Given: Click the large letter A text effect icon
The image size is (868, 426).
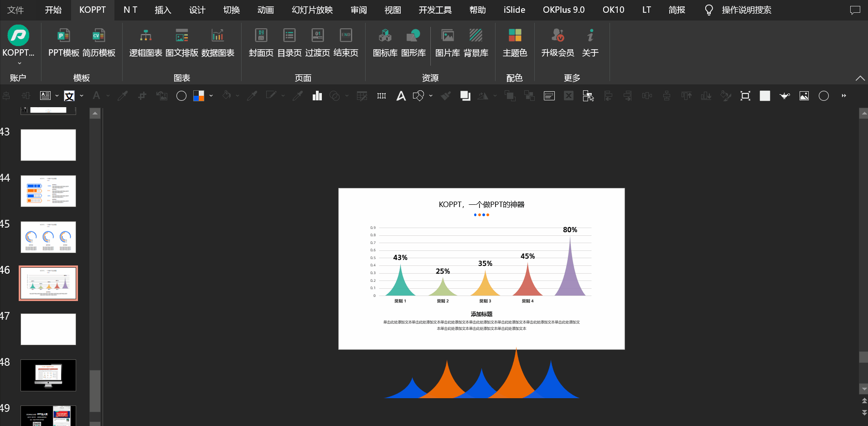Looking at the screenshot, I should 401,96.
